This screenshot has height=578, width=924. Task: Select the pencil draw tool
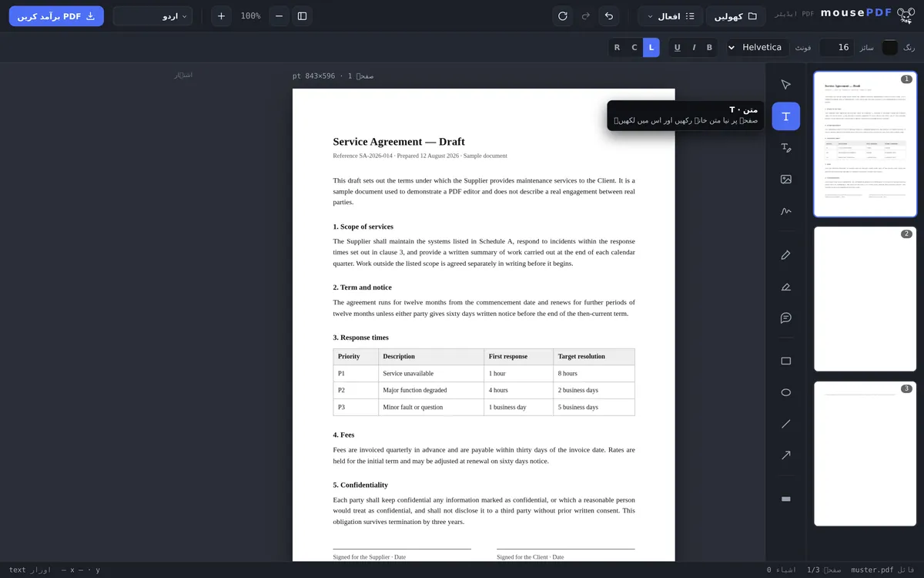785,255
